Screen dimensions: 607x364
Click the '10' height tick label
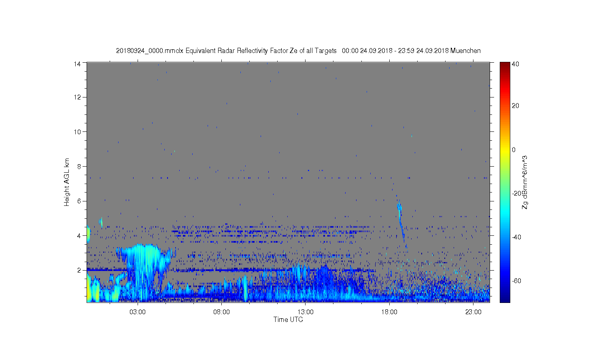tap(78, 131)
